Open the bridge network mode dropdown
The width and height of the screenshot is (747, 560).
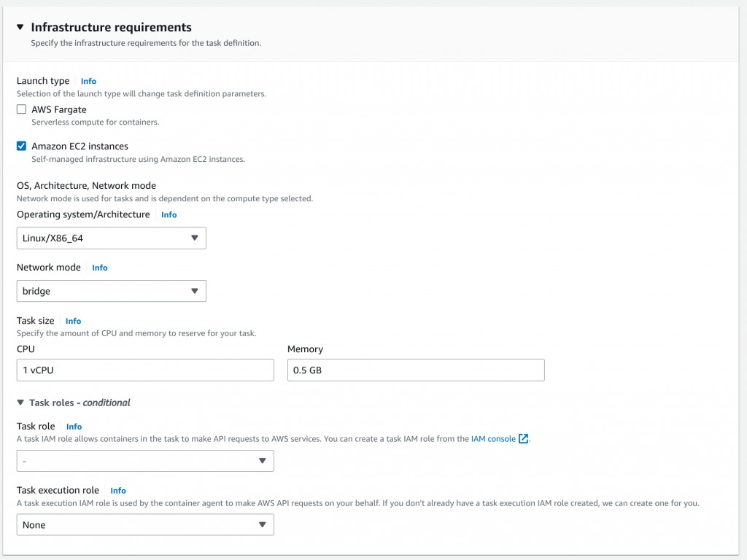coord(111,291)
